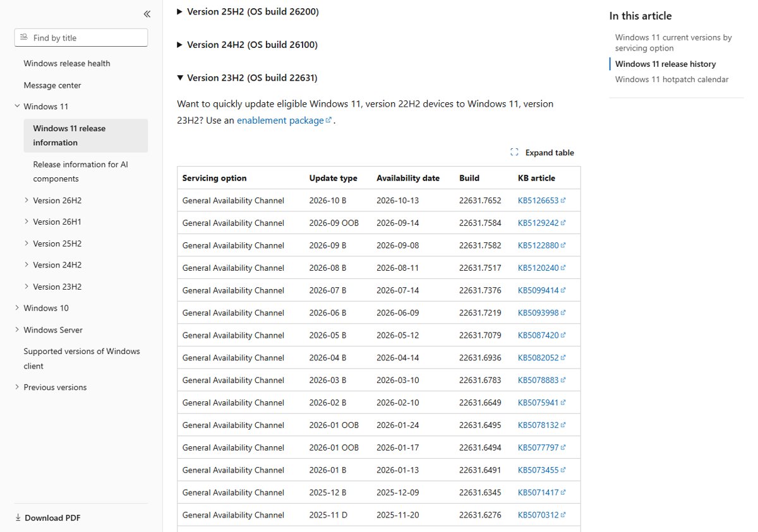
Task: Click the external link icon next to KB5070312
Action: click(563, 514)
